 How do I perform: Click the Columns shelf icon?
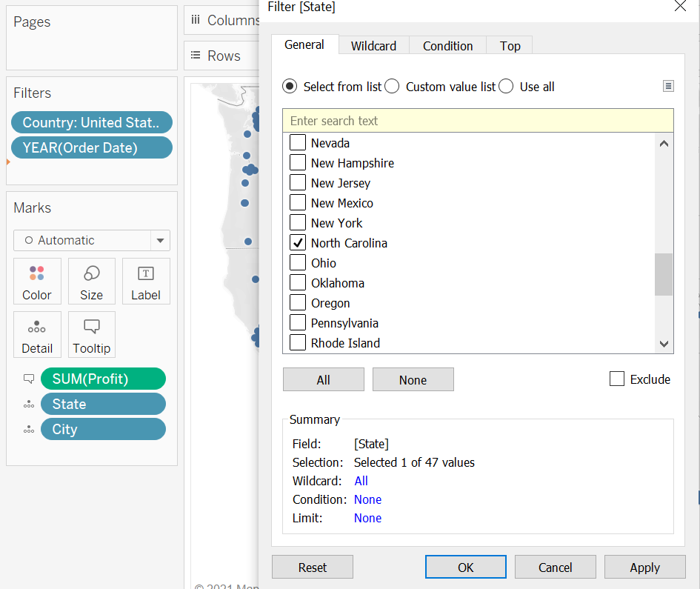tap(195, 20)
